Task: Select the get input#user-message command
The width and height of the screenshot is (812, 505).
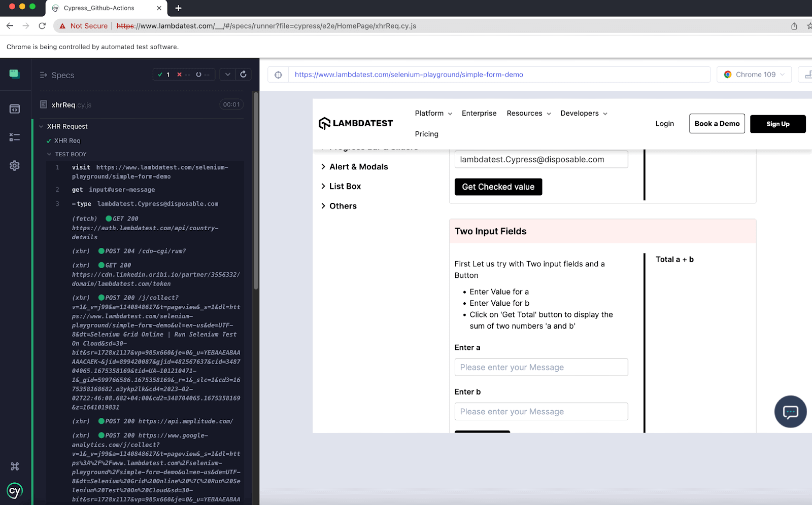Action: [x=145, y=190]
